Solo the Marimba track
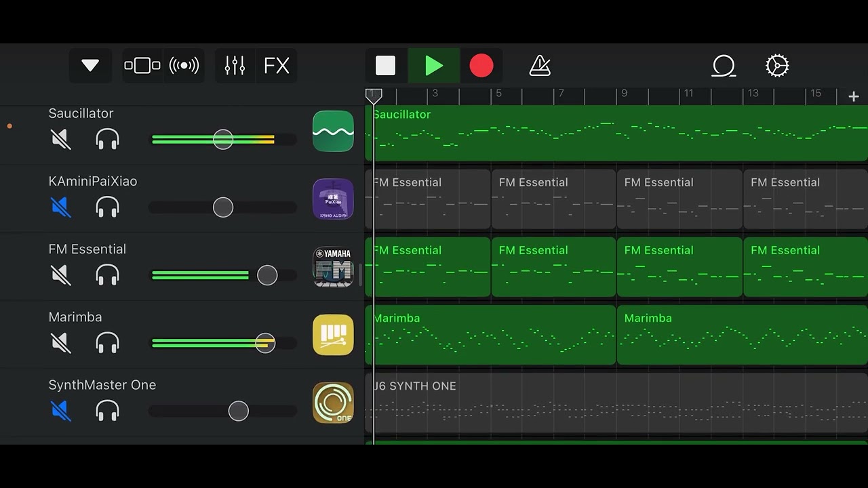This screenshot has width=868, height=488. tap(108, 343)
